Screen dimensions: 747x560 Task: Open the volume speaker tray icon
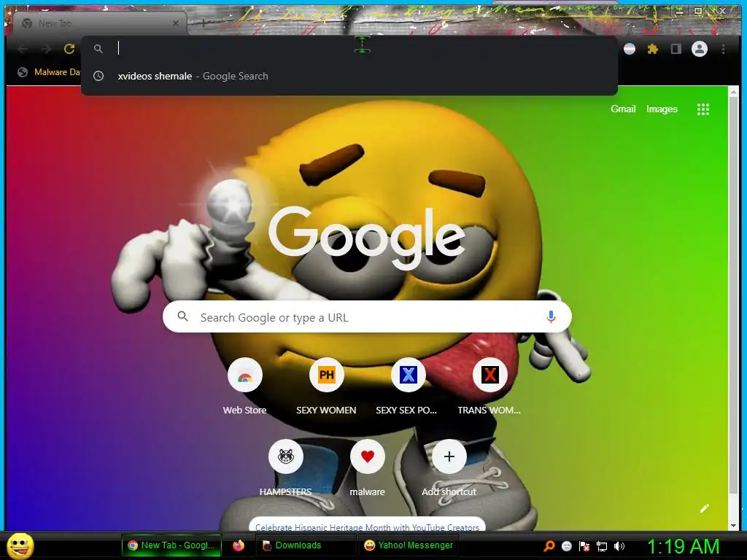(x=619, y=546)
